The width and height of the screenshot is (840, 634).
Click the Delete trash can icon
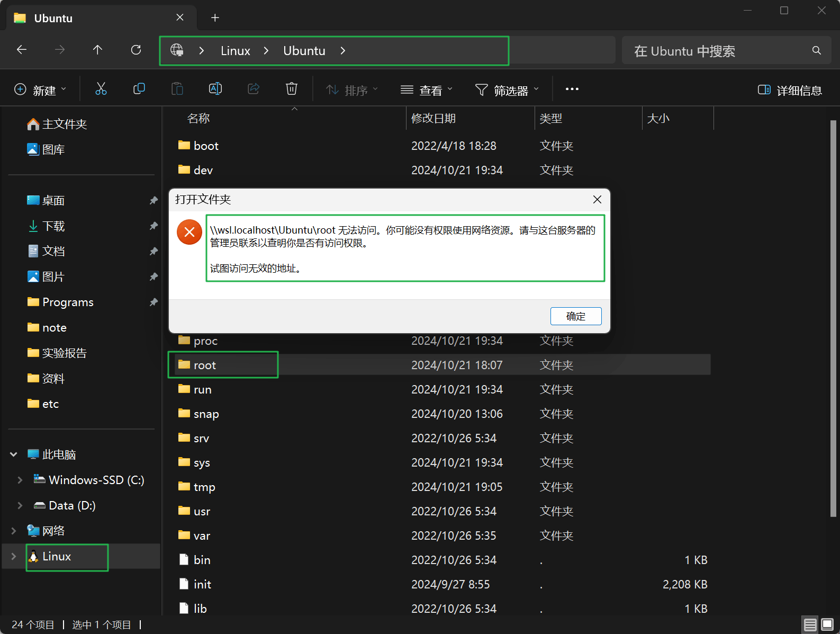(292, 89)
